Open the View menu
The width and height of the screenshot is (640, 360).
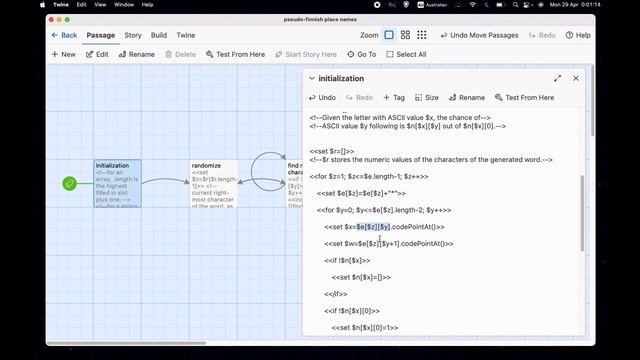tap(100, 5)
